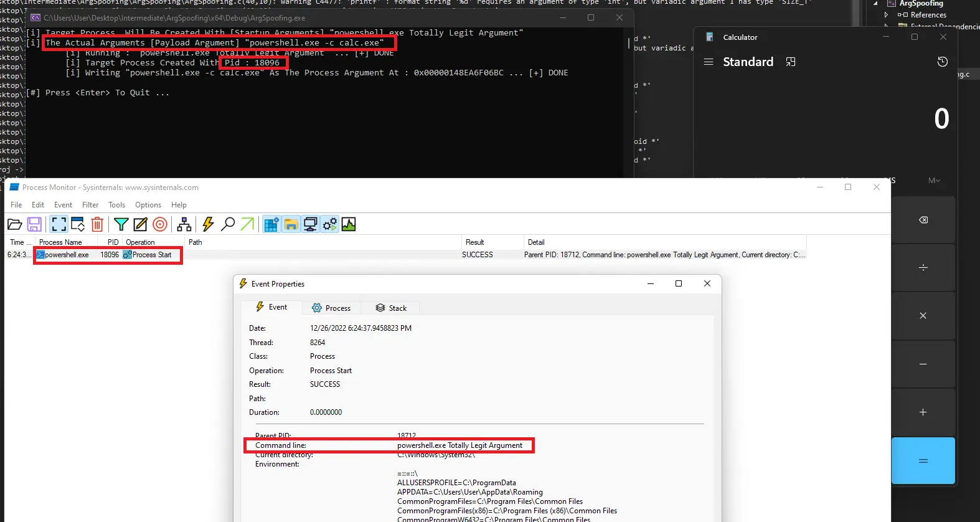Screen dimensions: 980x522
Task: Open the Filter menu in Process Monitor
Action: click(x=90, y=205)
